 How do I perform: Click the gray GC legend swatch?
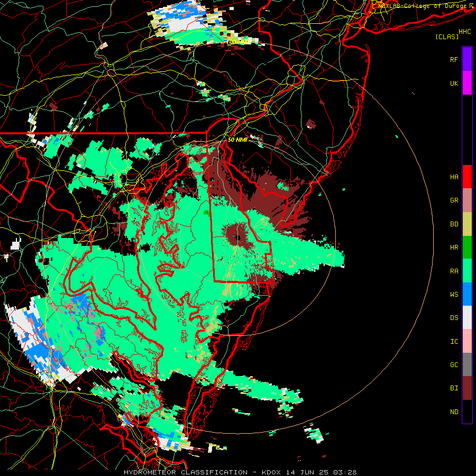467,364
